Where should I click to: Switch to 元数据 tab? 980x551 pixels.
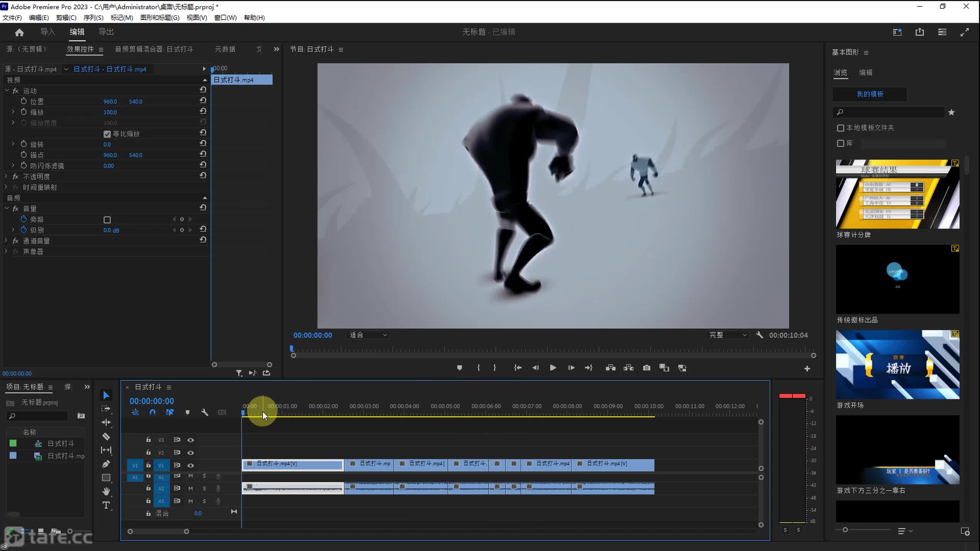tap(225, 49)
